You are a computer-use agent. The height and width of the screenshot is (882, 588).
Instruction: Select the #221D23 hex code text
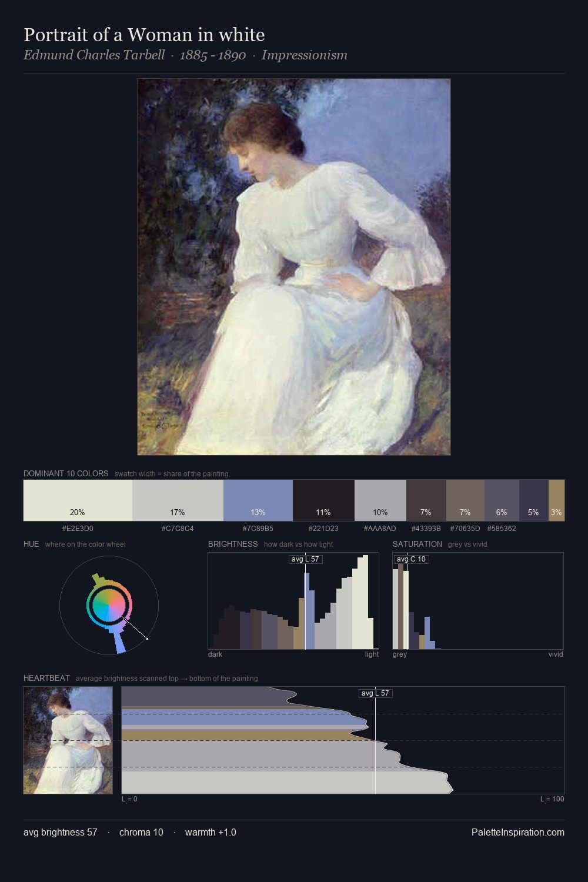[323, 529]
